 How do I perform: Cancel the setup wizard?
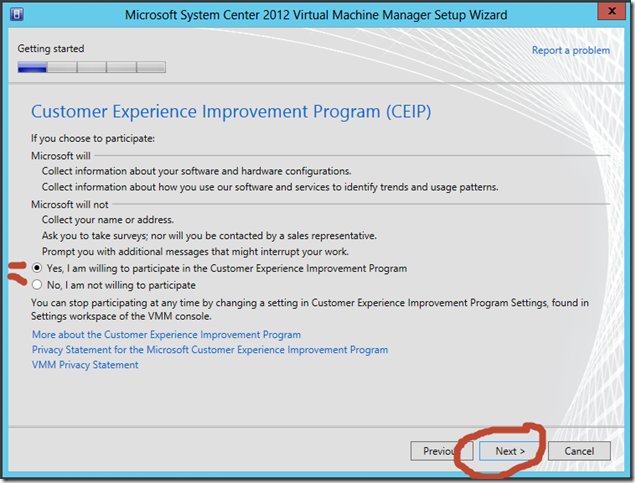[579, 451]
